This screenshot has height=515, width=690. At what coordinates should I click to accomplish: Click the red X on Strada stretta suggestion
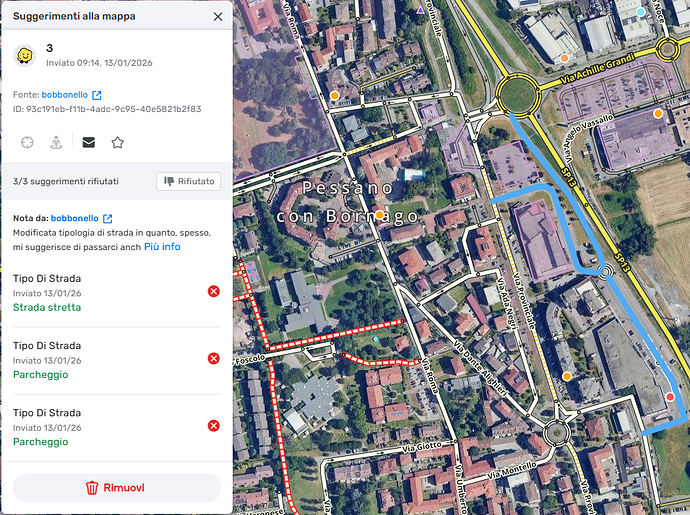click(213, 291)
